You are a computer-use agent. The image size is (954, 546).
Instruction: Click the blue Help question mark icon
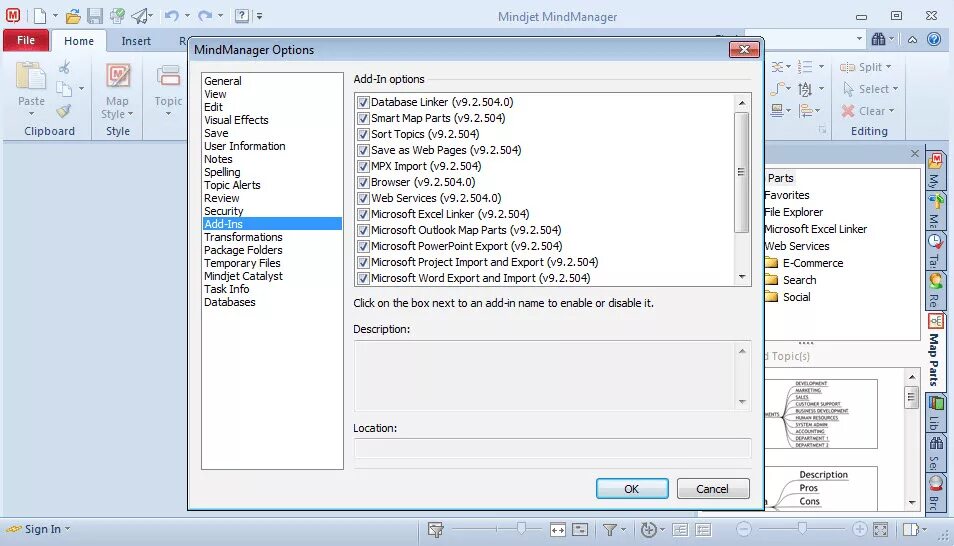tap(933, 40)
